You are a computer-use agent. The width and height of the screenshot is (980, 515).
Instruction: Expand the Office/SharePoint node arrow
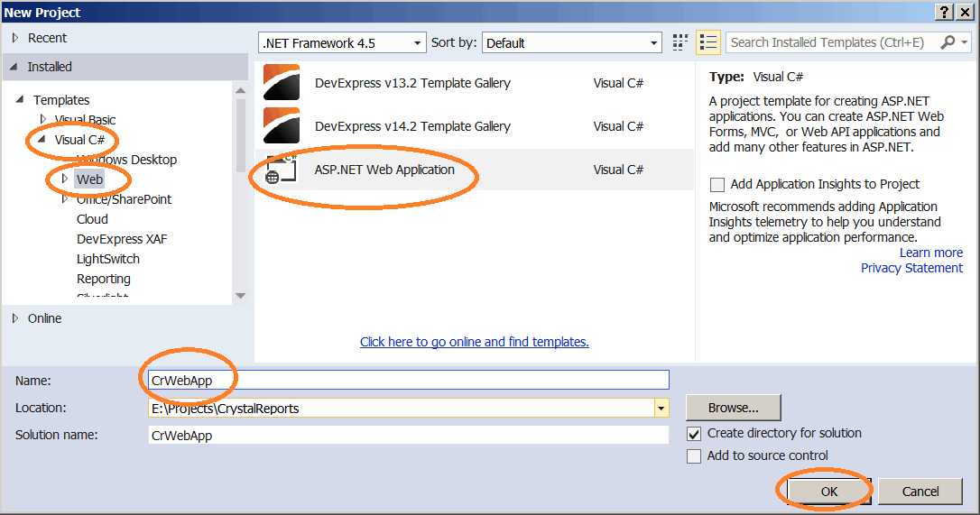pyautogui.click(x=64, y=198)
